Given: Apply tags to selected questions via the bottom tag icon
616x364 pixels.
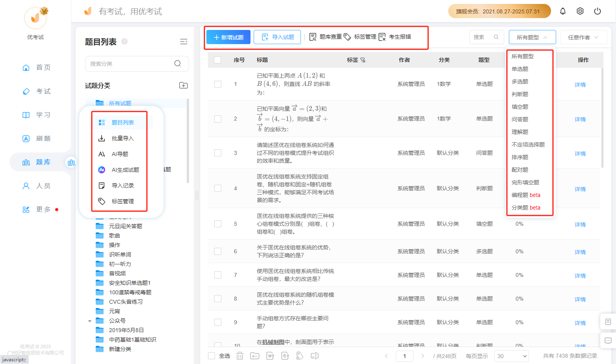Looking at the screenshot, I should pyautogui.click(x=300, y=356).
